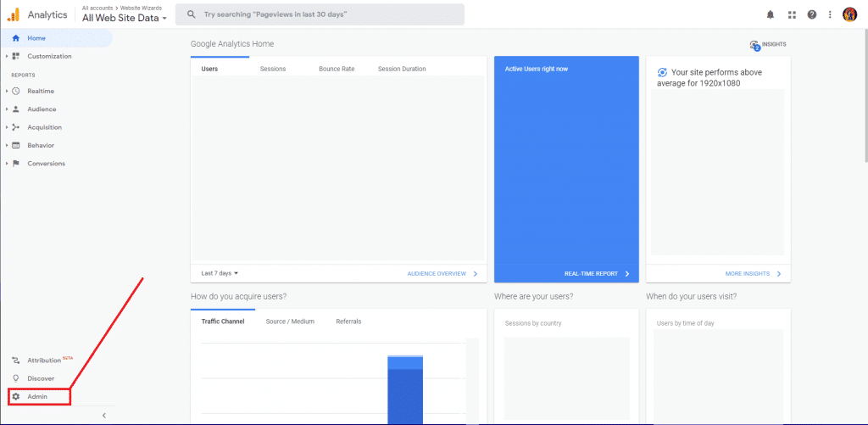Open the Insights icon at top right
Screen dimensions: 868x425
click(x=754, y=45)
